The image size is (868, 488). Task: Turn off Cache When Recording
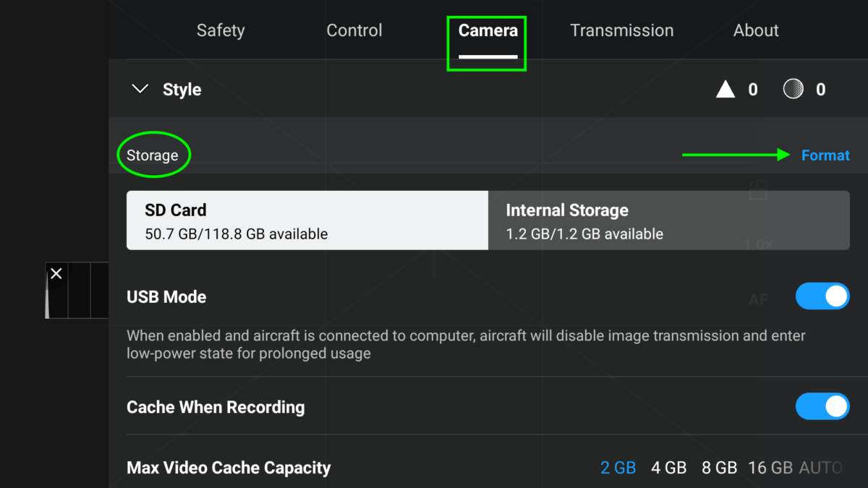pyautogui.click(x=822, y=406)
